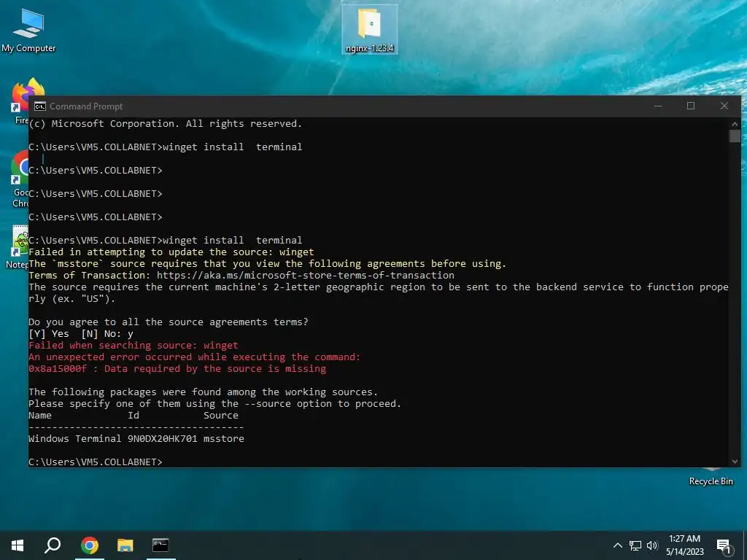
Task: Click 'Please specify one of them' line
Action: (215, 404)
